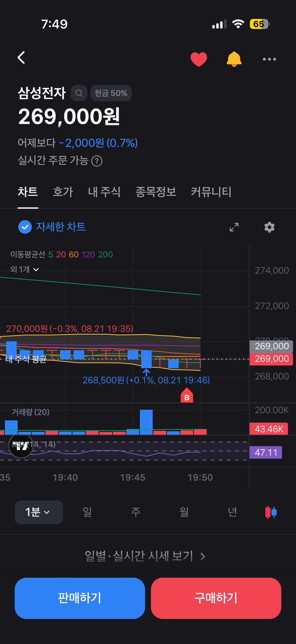Expand chart to fullscreen
This screenshot has width=296, height=644.
[234, 227]
